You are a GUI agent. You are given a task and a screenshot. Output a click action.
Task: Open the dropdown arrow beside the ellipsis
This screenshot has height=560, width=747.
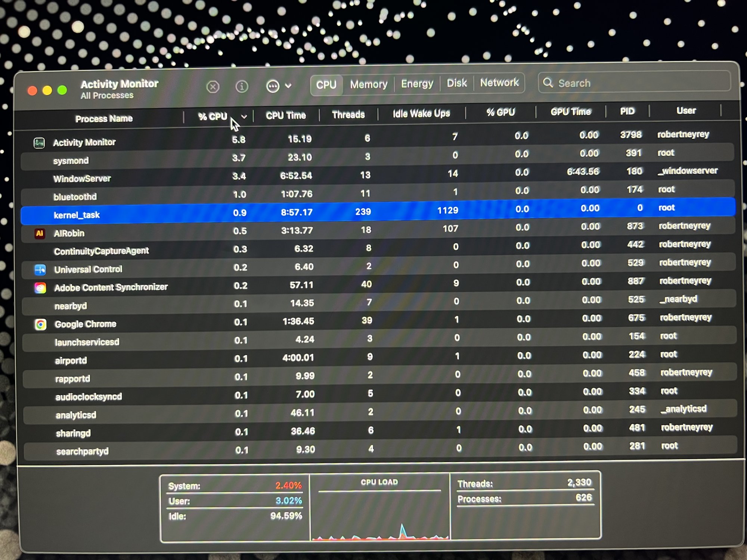288,86
